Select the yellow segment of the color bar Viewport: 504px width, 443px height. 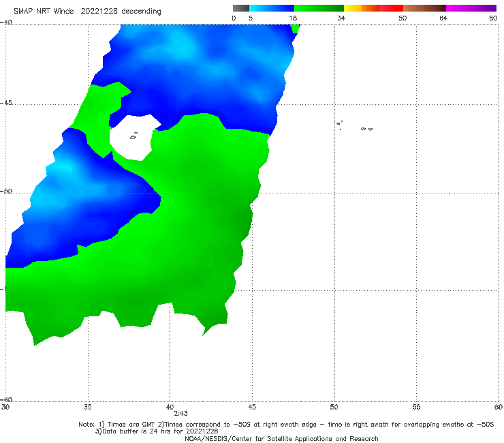[x=353, y=8]
